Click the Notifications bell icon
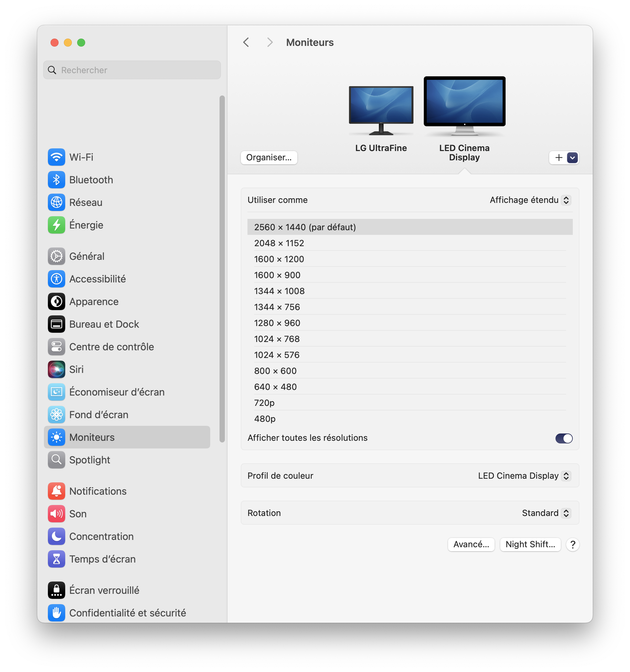 pos(57,491)
